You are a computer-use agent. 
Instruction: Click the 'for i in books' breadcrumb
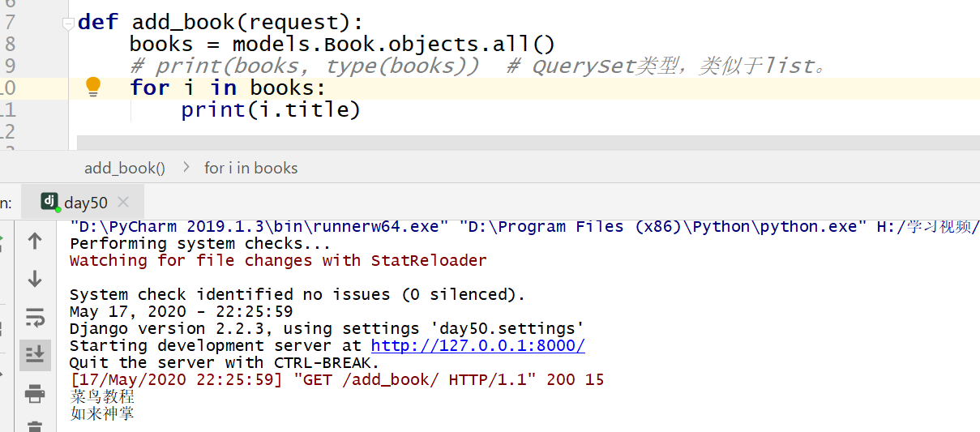point(250,168)
